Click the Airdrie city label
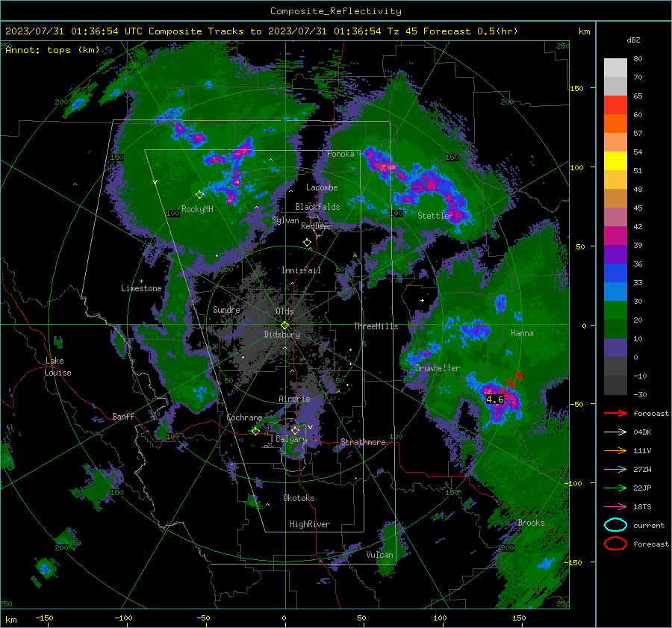The height and width of the screenshot is (628, 672). (x=294, y=399)
